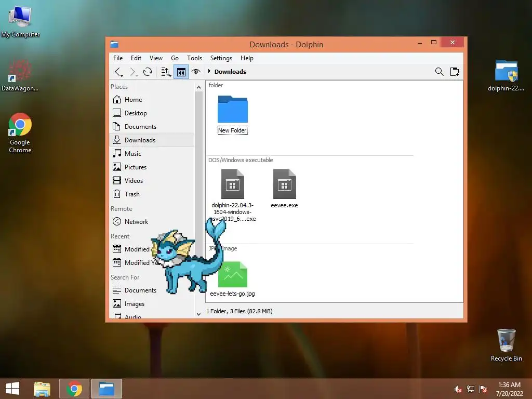
Task: Click the Dolphin window title icon
Action: tap(114, 45)
